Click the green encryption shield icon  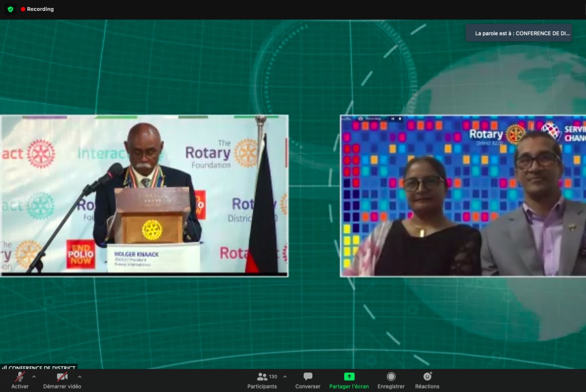click(x=11, y=9)
